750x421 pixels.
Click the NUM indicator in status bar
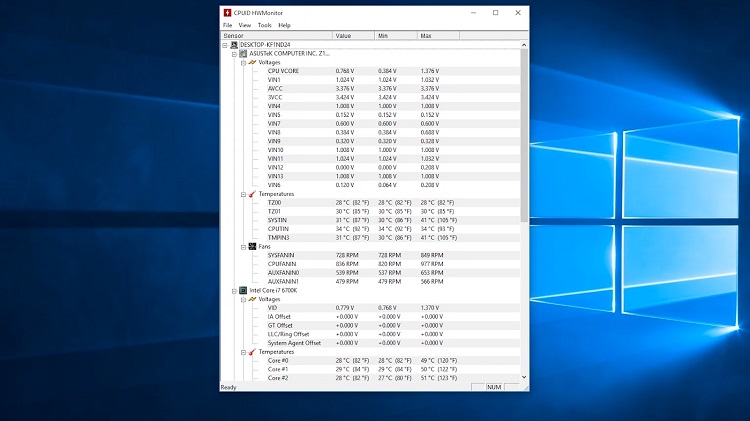click(x=494, y=387)
